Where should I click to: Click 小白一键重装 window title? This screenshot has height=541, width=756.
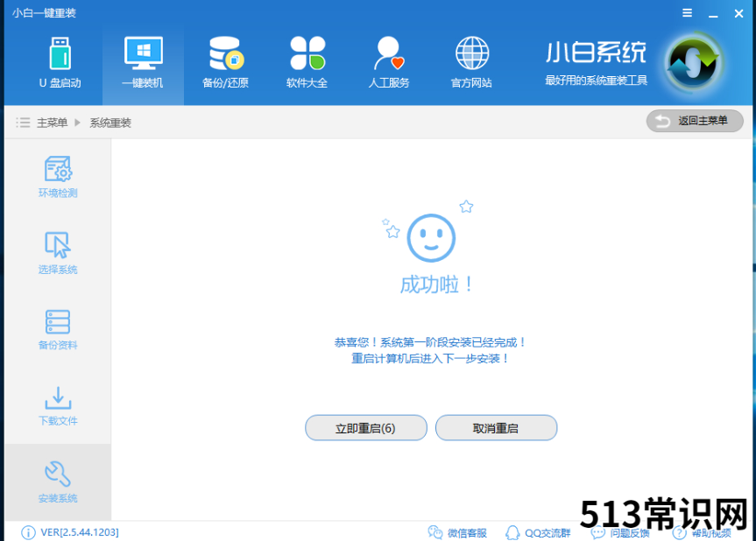44,13
